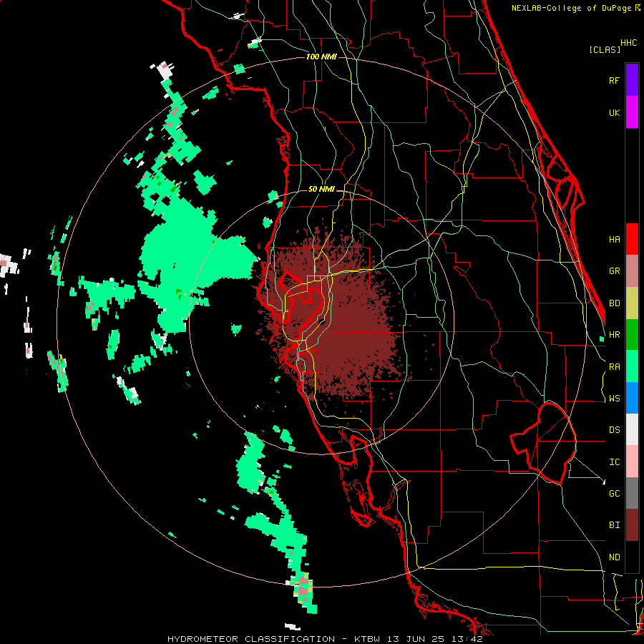Screen dimensions: 644x644
Task: Select the gray GC legend color swatch
Action: pyautogui.click(x=632, y=493)
